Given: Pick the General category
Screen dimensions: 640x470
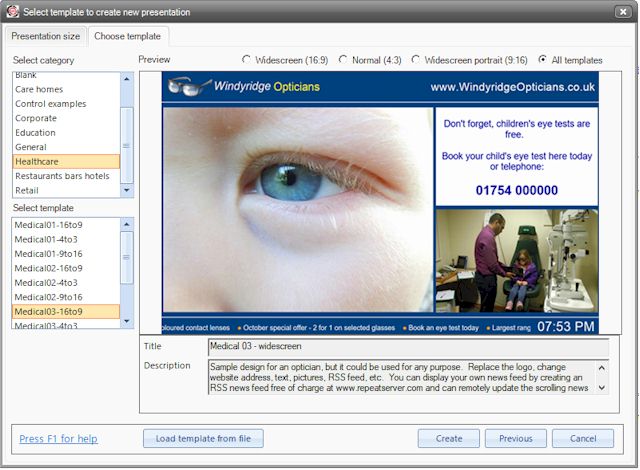Looking at the screenshot, I should coord(66,147).
